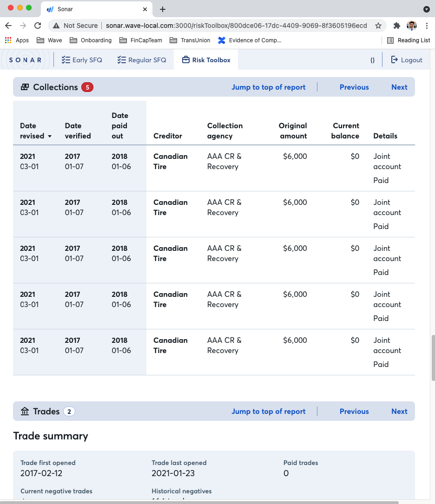Open the FinCapTeam bookmarks folder
Screen dimensions: 435x504
click(141, 40)
